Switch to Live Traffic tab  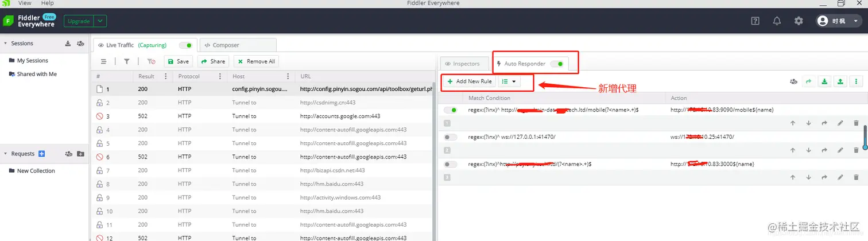pos(145,45)
